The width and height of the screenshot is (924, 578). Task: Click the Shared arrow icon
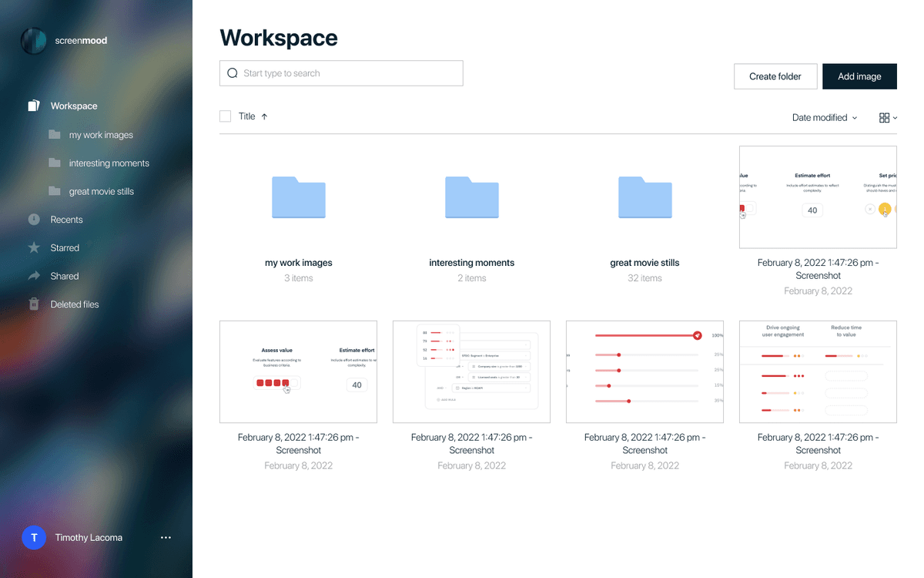click(x=34, y=276)
